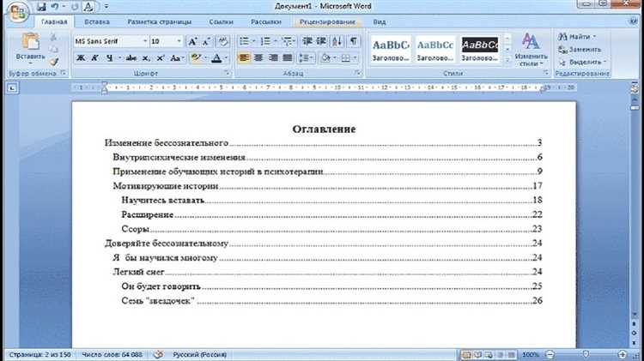Screen dimensions: 644x361
Task: Click the proofing status icon in status bar
Action: pyautogui.click(x=158, y=354)
